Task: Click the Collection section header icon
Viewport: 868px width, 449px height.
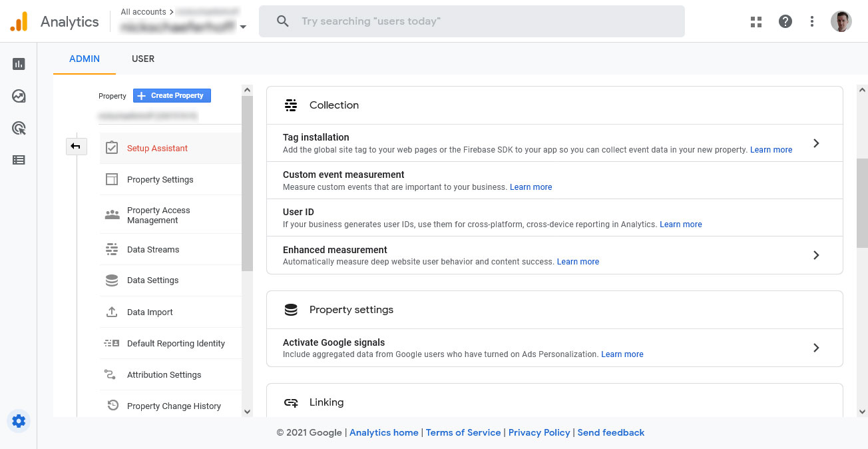Action: pos(291,105)
